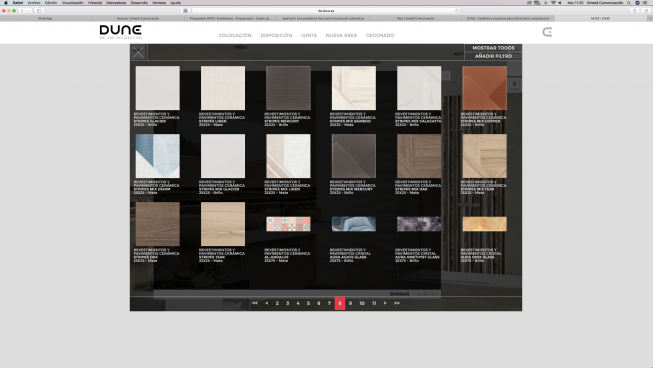Open the Disposición menu
653x368 pixels.
(x=276, y=35)
